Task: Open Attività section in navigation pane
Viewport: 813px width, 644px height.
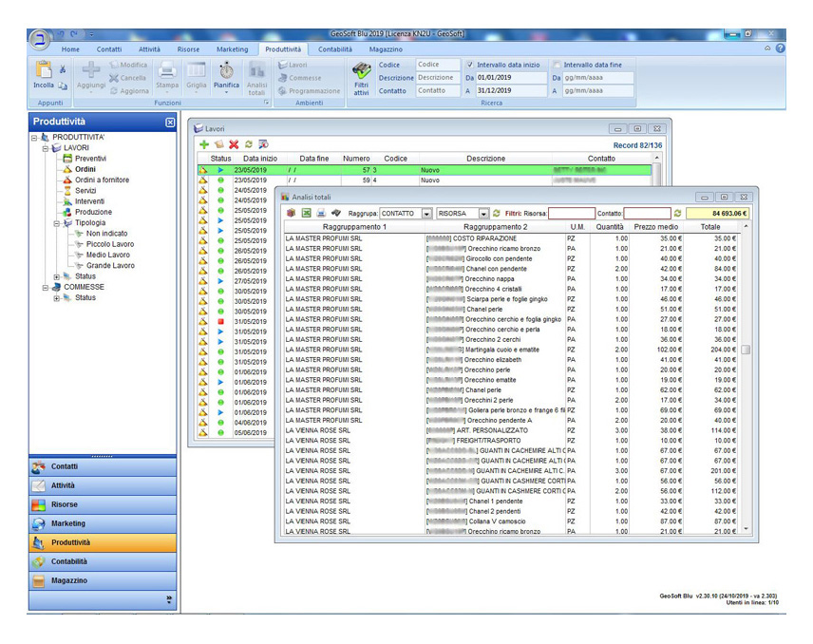Action: click(x=103, y=486)
